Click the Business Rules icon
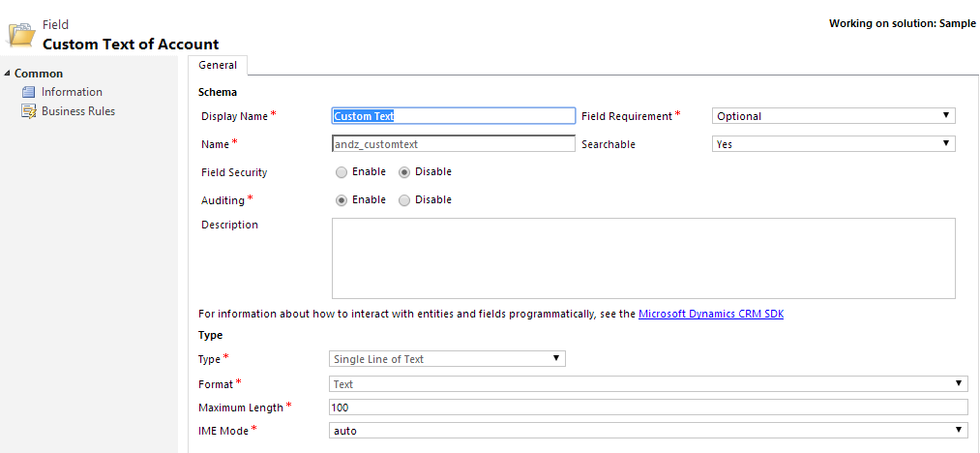 pos(29,111)
